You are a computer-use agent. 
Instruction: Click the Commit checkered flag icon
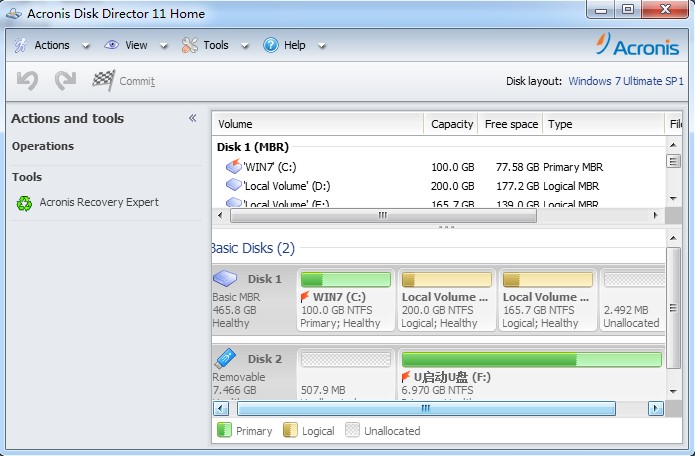pos(104,80)
